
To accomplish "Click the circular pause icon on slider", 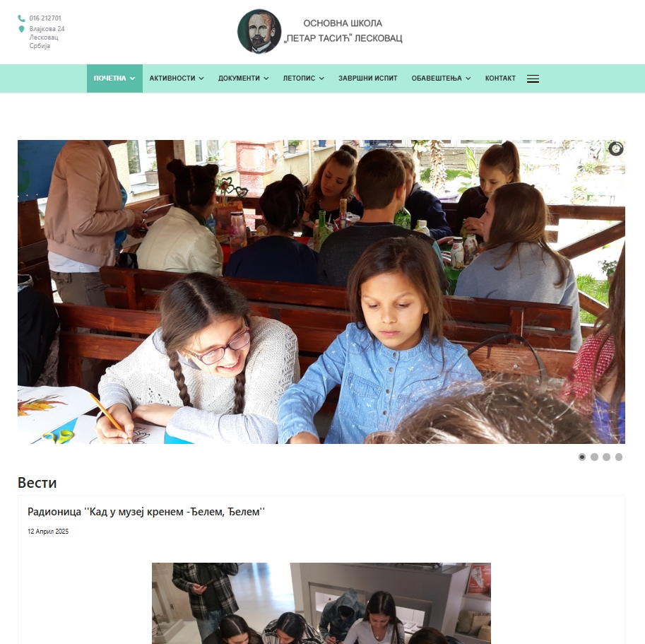I will [615, 148].
